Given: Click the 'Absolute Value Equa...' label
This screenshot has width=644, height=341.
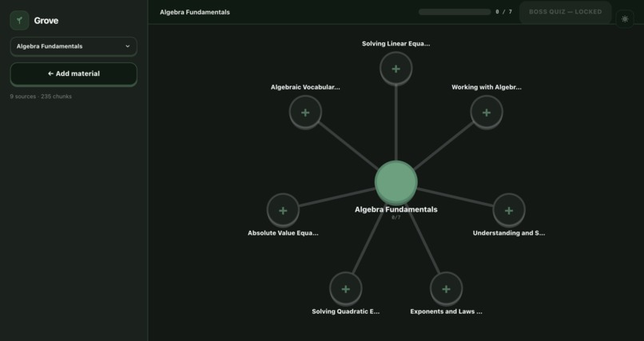Looking at the screenshot, I should click(283, 233).
